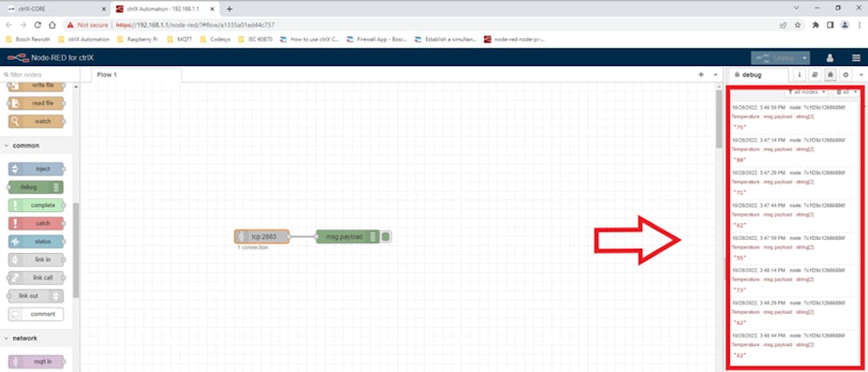This screenshot has width=868, height=372.
Task: Open the info sidebar tab icon
Action: tap(798, 75)
